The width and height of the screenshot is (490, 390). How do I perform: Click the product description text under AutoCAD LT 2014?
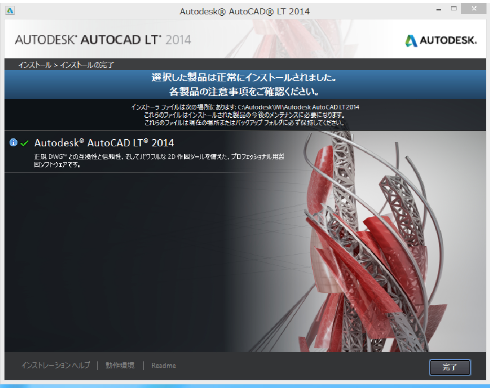click(x=159, y=160)
